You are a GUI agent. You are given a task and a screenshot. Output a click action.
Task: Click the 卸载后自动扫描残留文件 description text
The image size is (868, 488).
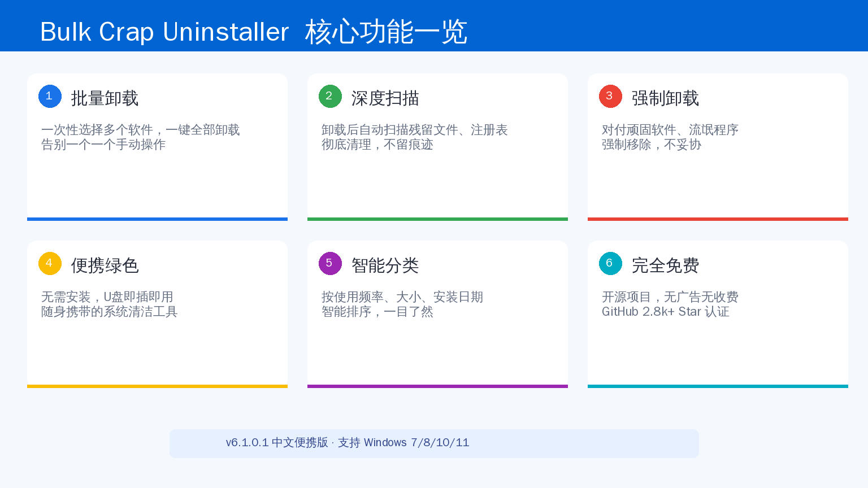(x=390, y=130)
